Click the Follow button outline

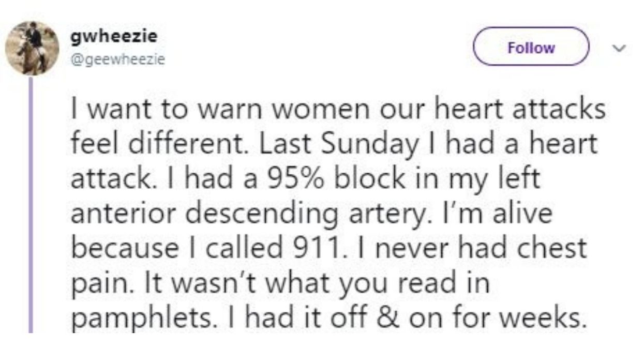pyautogui.click(x=530, y=46)
